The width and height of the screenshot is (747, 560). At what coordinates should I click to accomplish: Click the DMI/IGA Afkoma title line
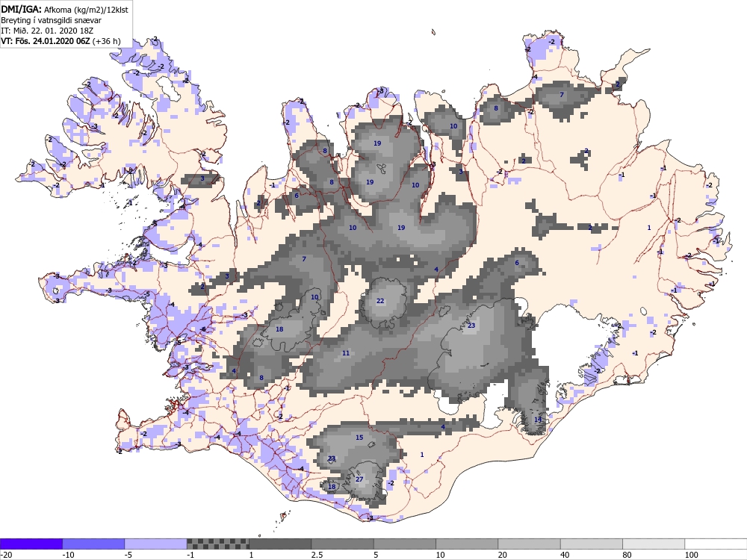(x=65, y=10)
